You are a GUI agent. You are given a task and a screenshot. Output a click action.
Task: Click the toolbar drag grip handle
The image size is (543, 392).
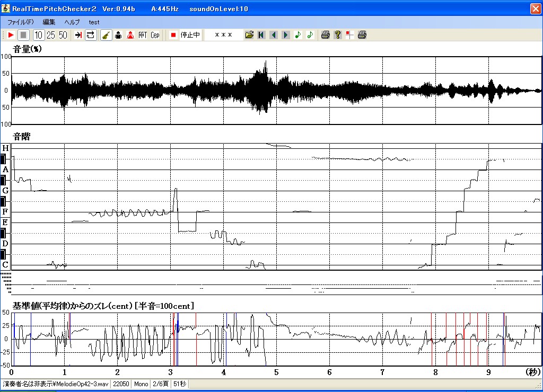[3, 35]
